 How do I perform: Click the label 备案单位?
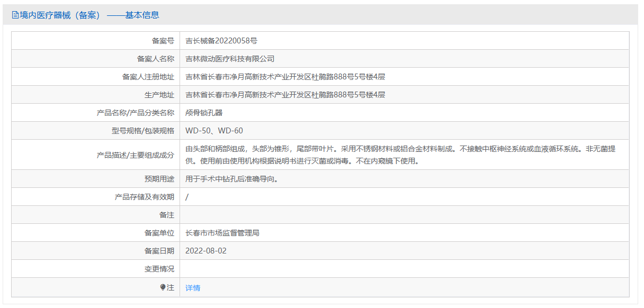click(x=159, y=233)
